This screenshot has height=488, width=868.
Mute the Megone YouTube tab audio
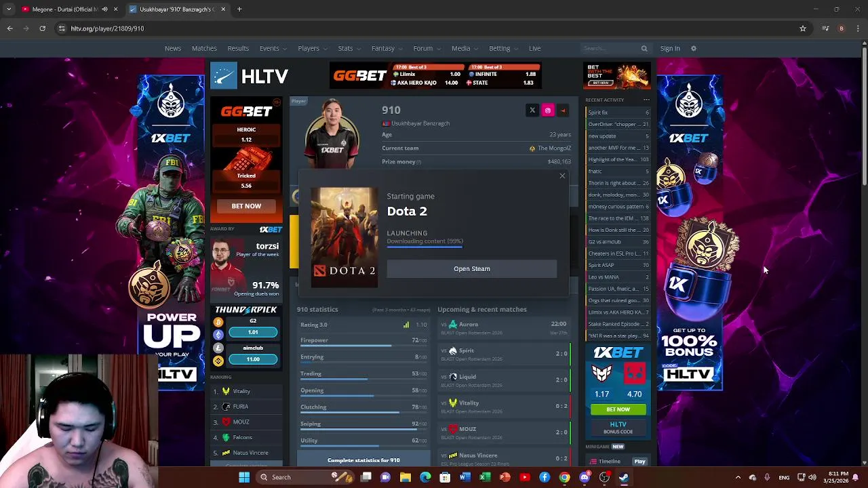pyautogui.click(x=104, y=9)
